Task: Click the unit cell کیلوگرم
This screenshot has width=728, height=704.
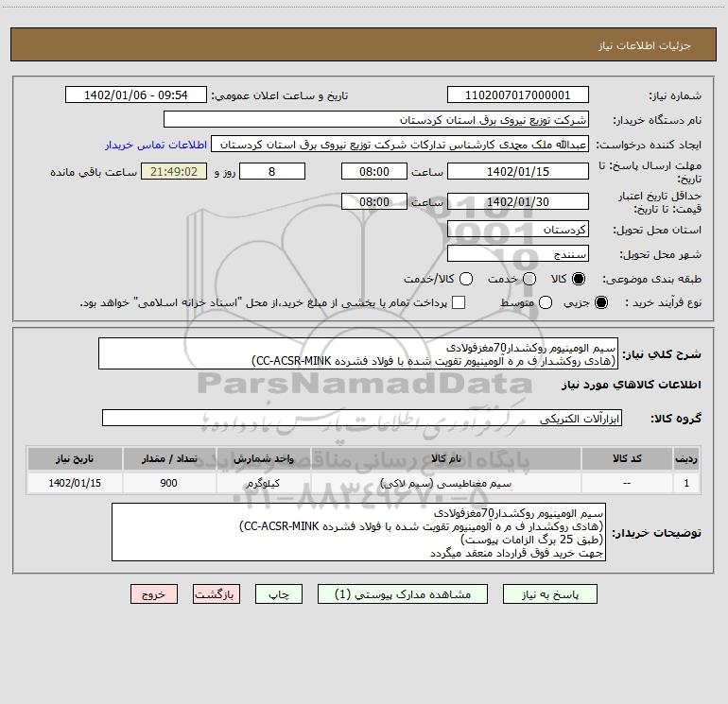Action: pos(263,483)
